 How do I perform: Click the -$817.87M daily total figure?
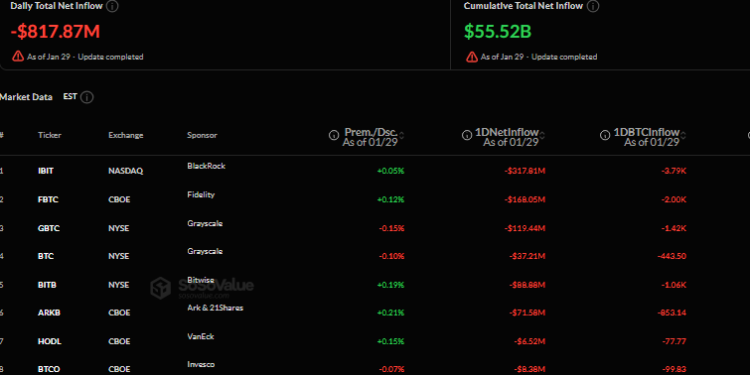coord(55,32)
